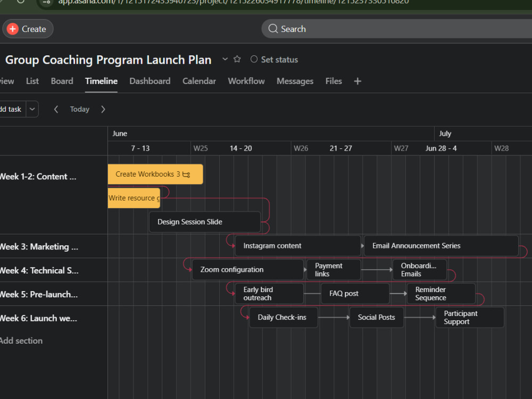Open the Write resource task bar
Image resolution: width=532 pixels, height=399 pixels.
(134, 198)
